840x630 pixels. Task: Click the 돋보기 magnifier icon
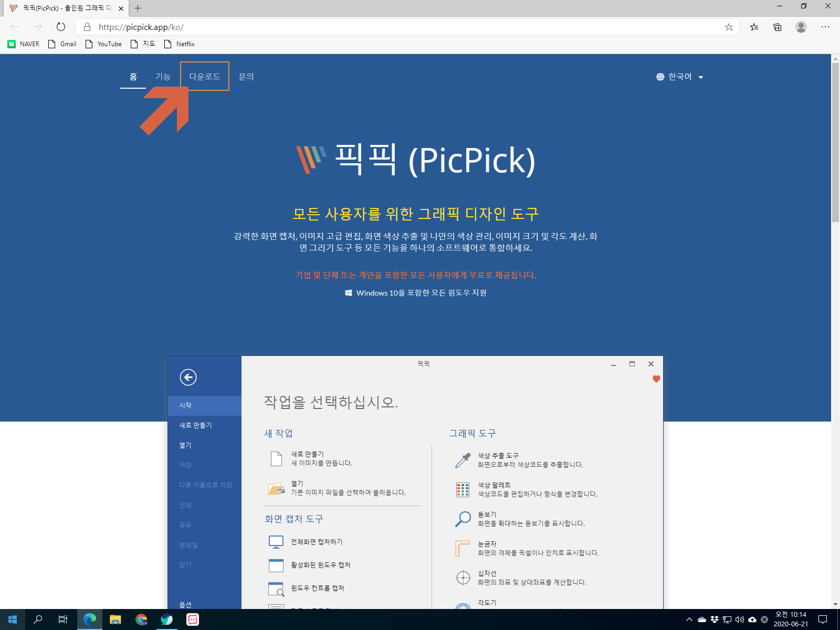(x=463, y=519)
